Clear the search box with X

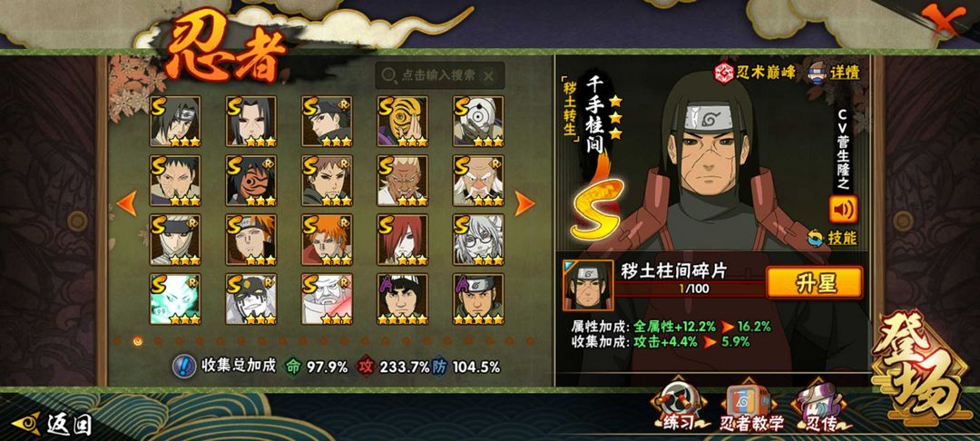(x=489, y=76)
